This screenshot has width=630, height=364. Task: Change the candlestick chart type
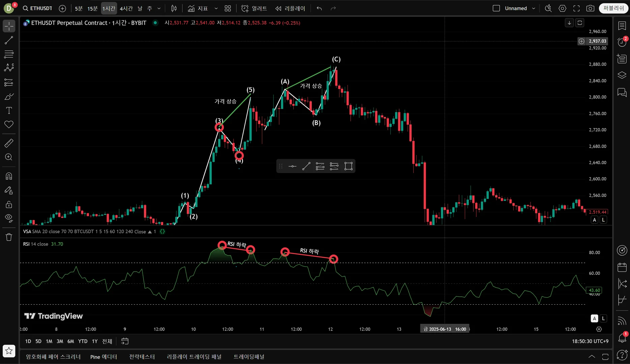coord(174,8)
